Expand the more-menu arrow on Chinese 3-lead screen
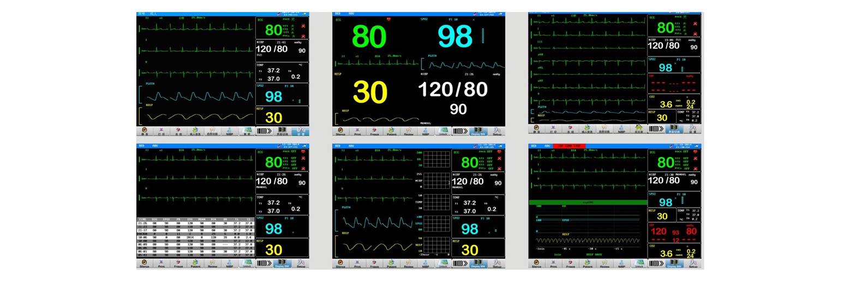 pyautogui.click(x=265, y=131)
